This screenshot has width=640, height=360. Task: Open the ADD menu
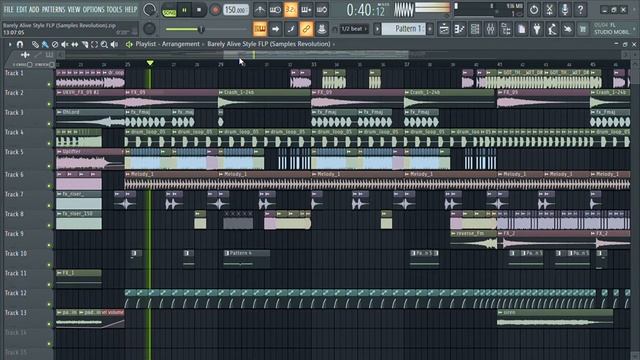34,9
